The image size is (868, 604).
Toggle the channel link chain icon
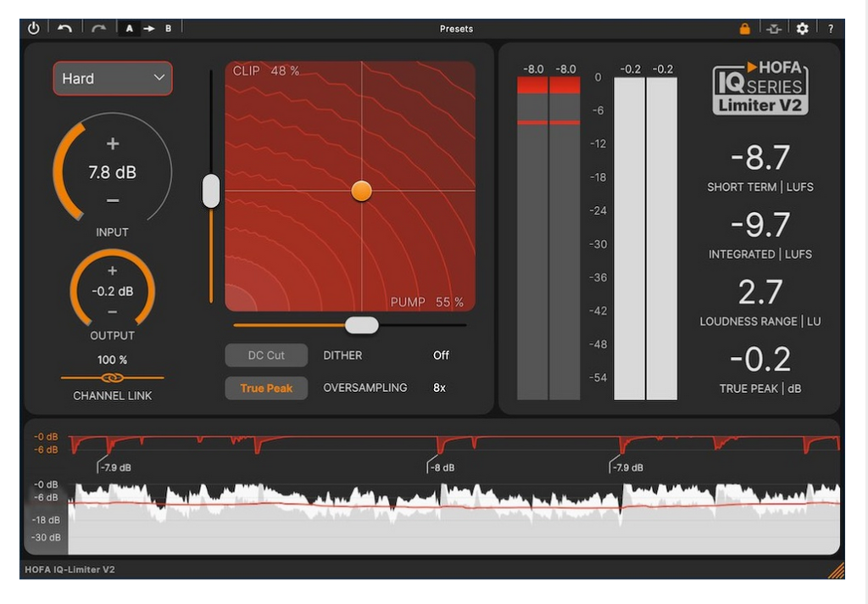(x=113, y=377)
